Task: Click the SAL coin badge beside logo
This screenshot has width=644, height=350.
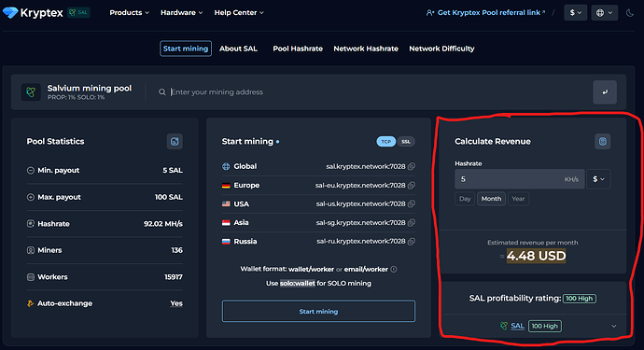Action: (x=78, y=13)
